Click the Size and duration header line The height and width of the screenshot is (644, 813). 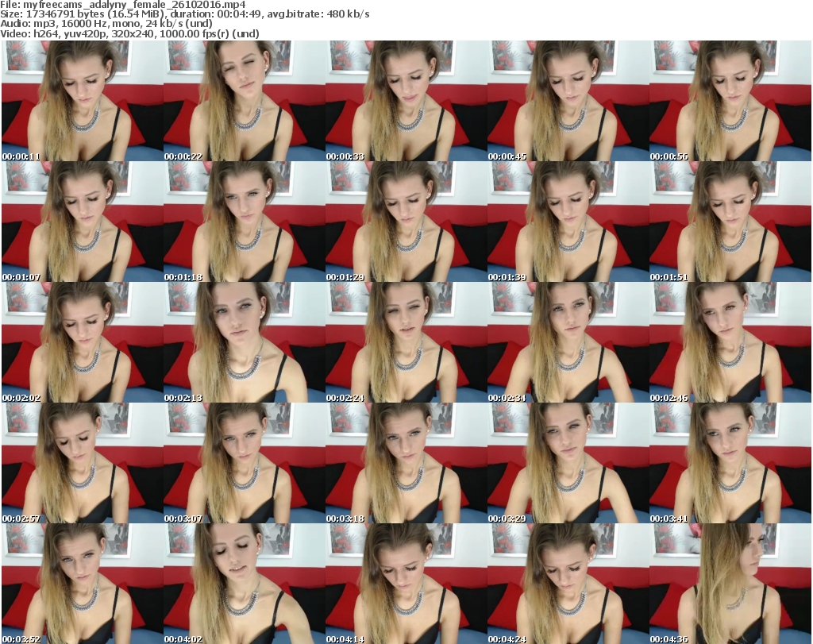click(184, 14)
